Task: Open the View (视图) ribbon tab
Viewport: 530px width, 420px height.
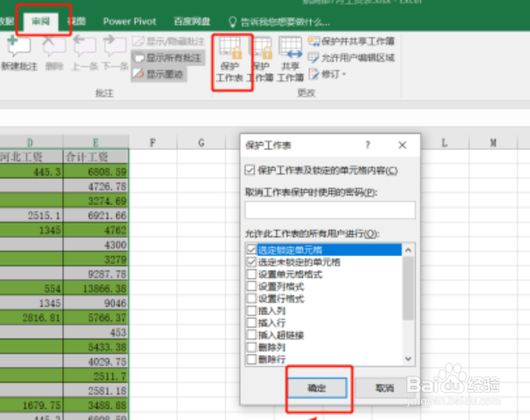Action: point(77,21)
